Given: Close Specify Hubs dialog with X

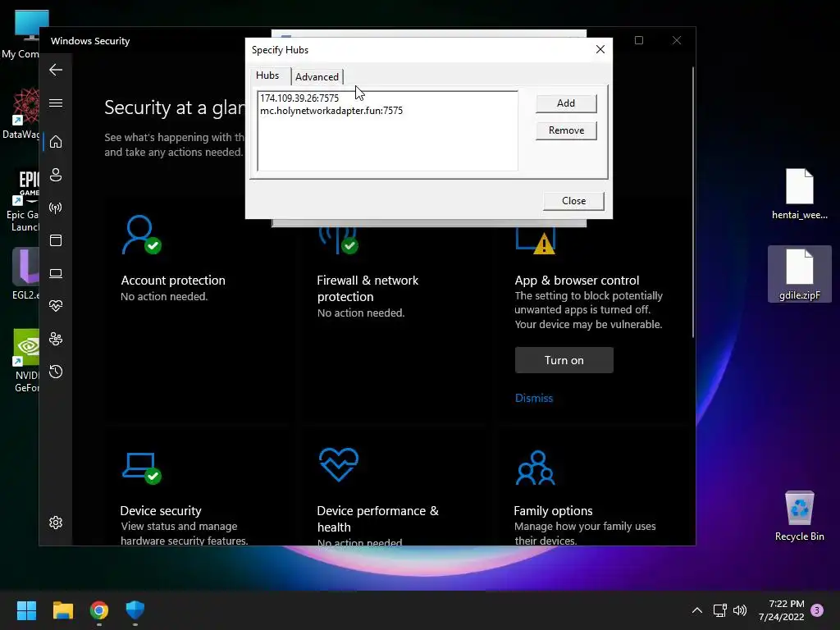Looking at the screenshot, I should coord(600,49).
